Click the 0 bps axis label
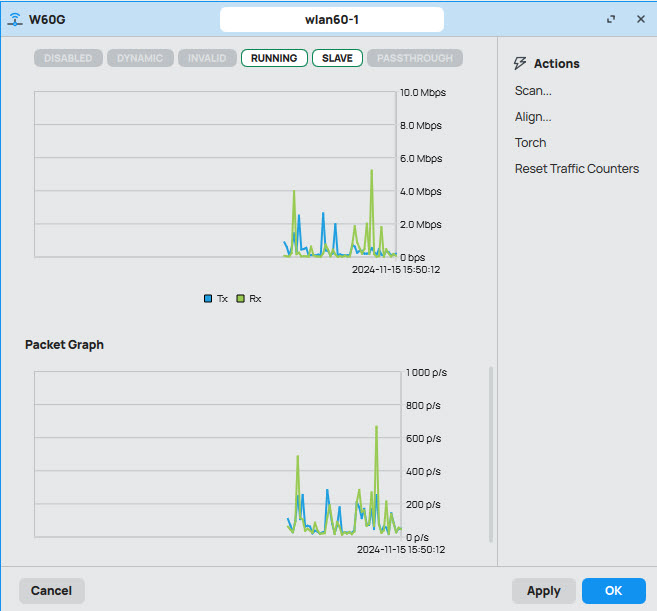 (x=413, y=257)
